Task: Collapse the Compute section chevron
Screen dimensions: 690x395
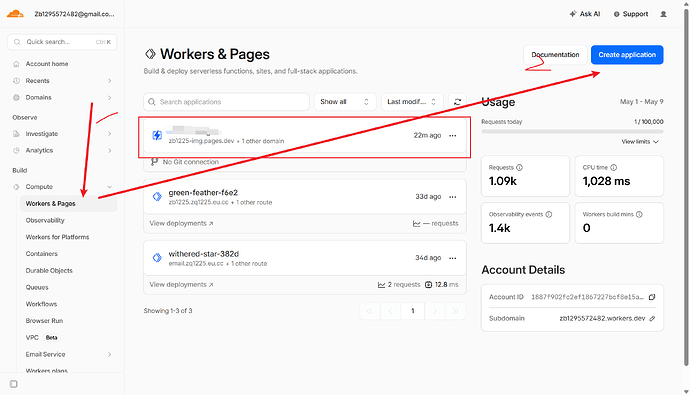Action: (x=110, y=187)
